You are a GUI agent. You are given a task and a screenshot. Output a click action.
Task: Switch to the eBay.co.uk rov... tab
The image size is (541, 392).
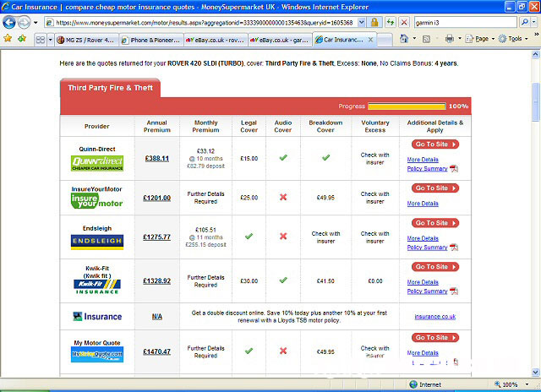click(216, 40)
